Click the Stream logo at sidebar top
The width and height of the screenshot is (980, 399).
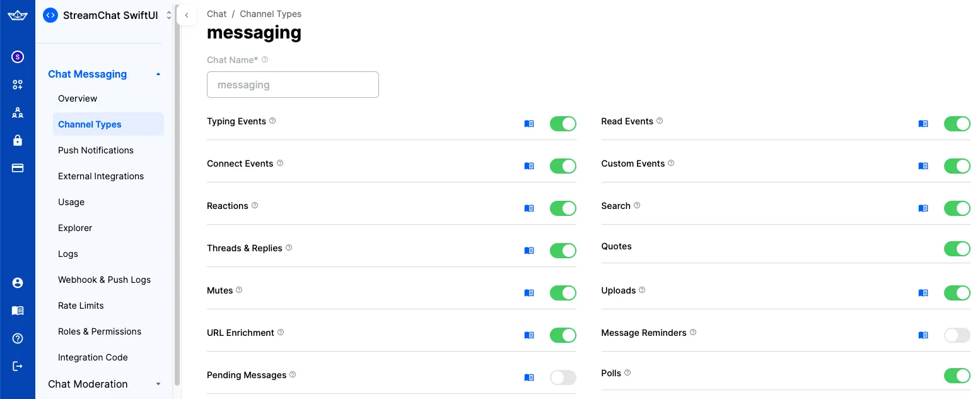click(17, 16)
